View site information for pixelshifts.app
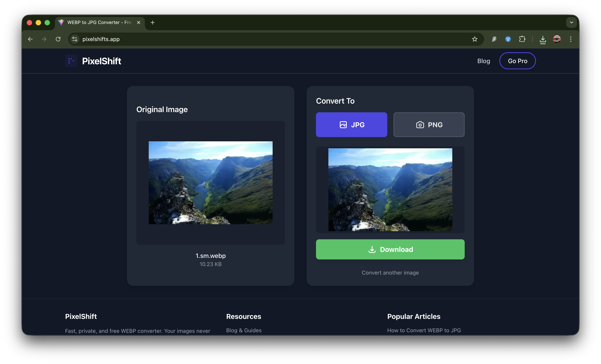 [75, 39]
